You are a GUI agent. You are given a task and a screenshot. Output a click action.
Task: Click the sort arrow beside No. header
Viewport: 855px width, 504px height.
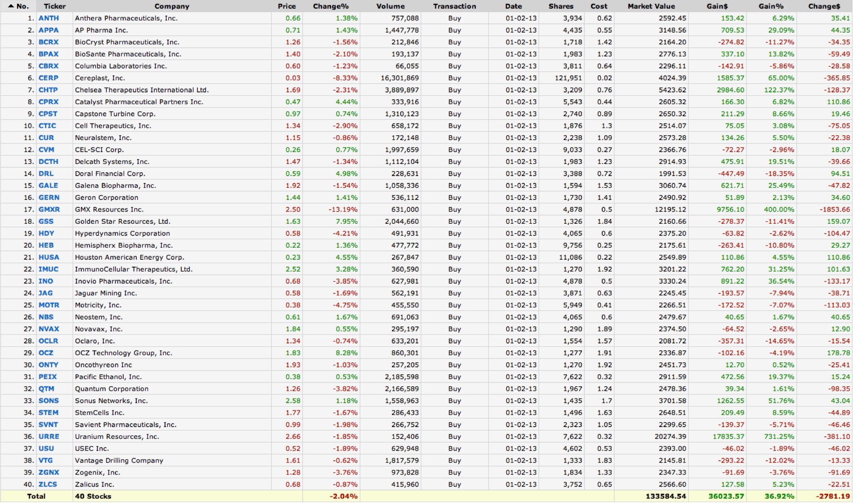pos(11,6)
